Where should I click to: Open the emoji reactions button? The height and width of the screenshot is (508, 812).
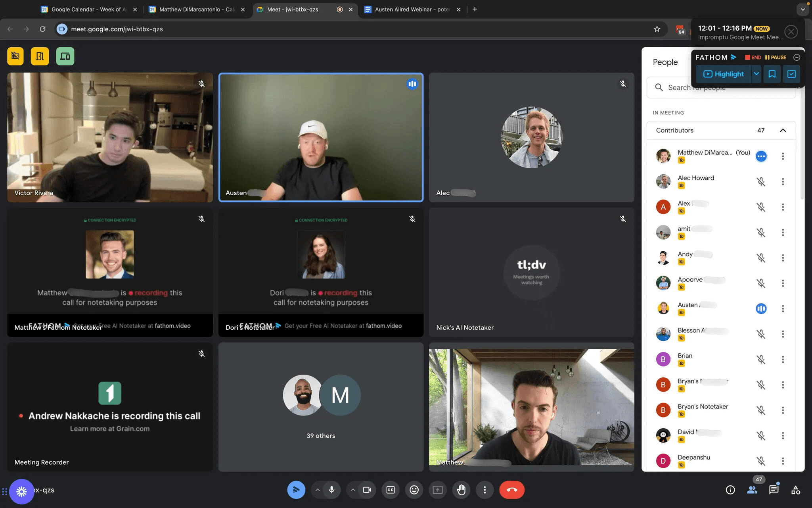[414, 490]
